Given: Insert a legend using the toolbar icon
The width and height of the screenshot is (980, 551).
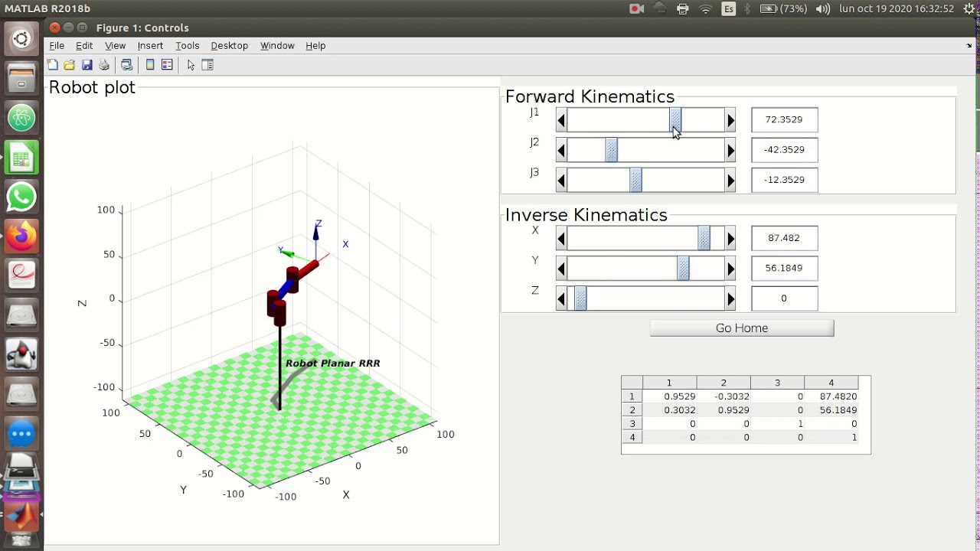Looking at the screenshot, I should click(167, 65).
